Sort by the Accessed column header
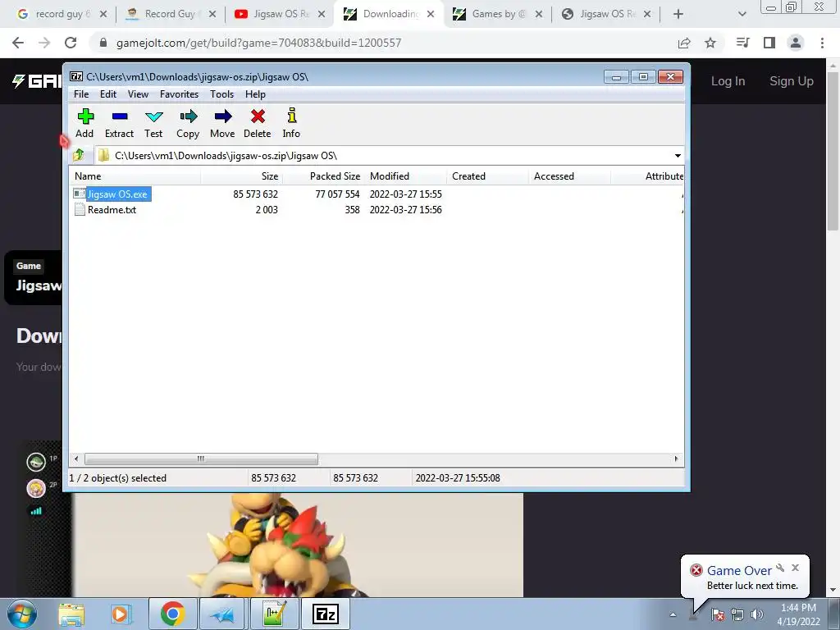 [x=570, y=176]
